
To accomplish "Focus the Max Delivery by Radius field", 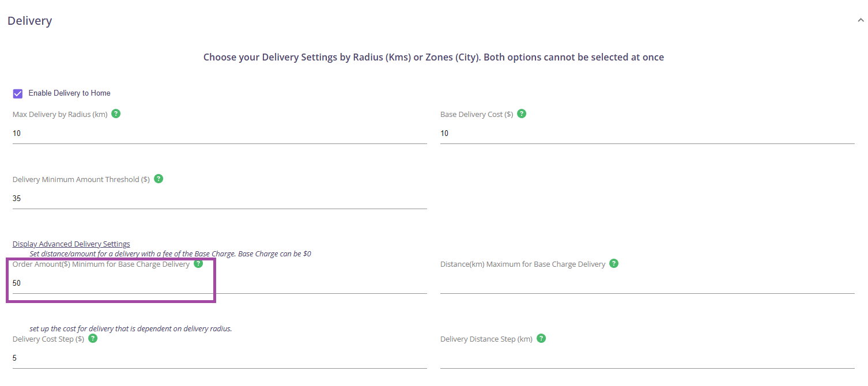I will tap(219, 134).
